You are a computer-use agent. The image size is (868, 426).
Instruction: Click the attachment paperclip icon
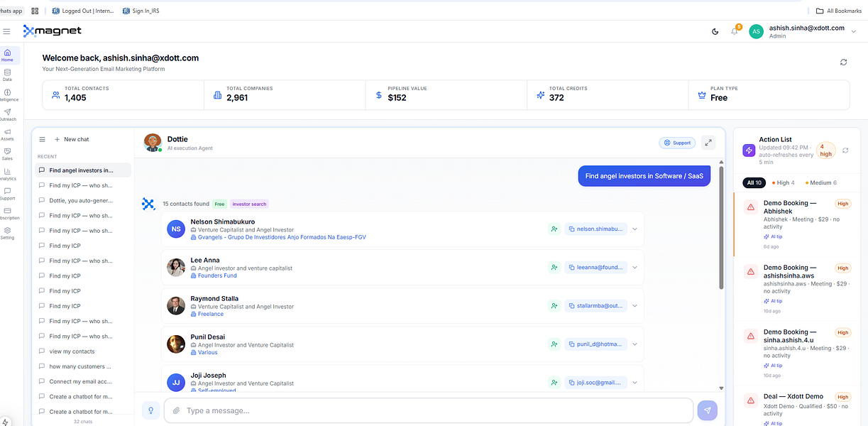(x=176, y=410)
